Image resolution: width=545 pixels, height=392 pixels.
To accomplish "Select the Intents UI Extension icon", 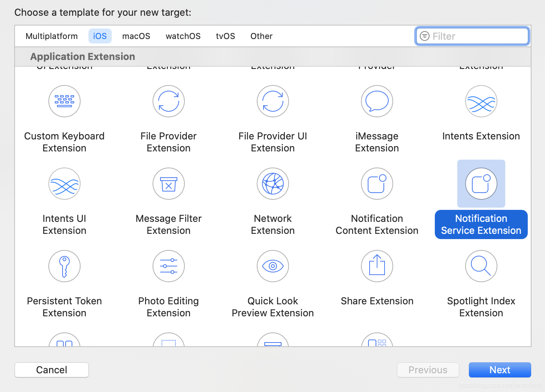I will tap(64, 184).
